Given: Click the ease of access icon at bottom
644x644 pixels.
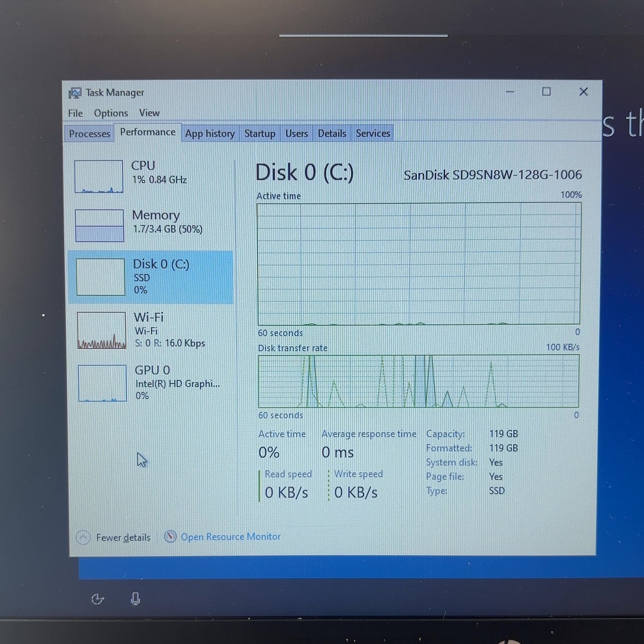Looking at the screenshot, I should coord(98,599).
